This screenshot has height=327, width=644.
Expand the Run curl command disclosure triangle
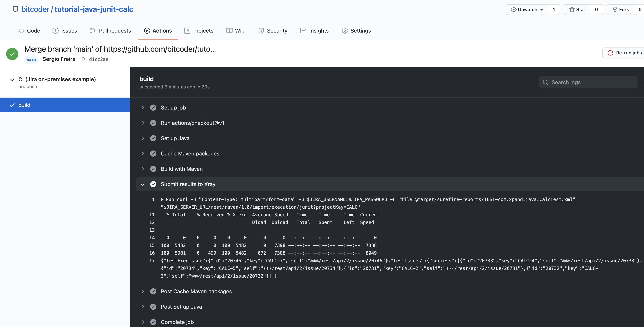click(x=162, y=199)
